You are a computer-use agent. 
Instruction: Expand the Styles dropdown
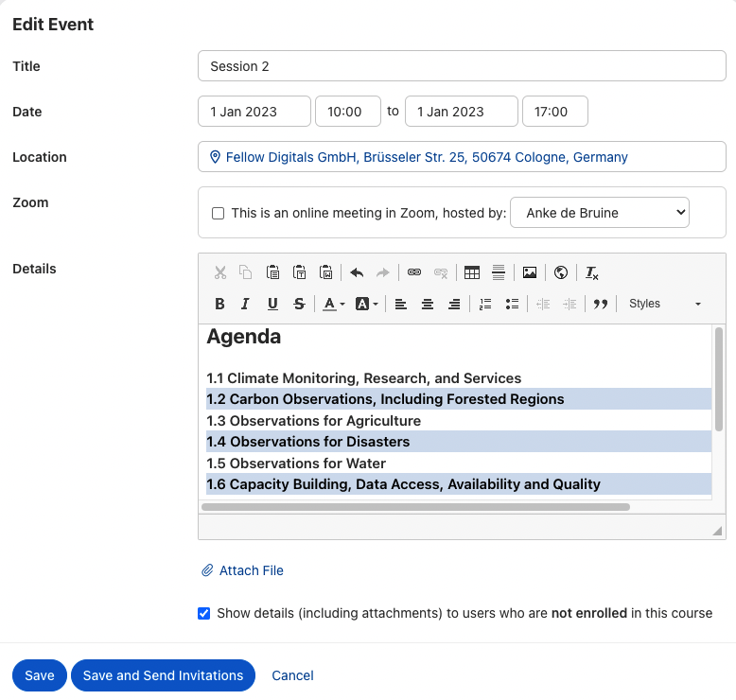click(665, 304)
